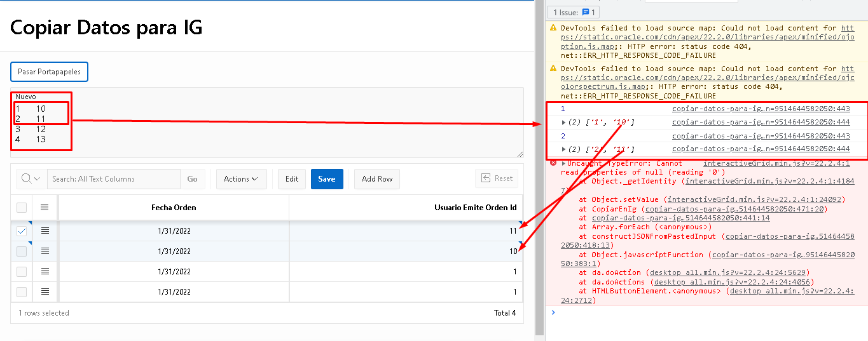Focus the Search: All Text Columns field
868x341 pixels.
coord(113,179)
